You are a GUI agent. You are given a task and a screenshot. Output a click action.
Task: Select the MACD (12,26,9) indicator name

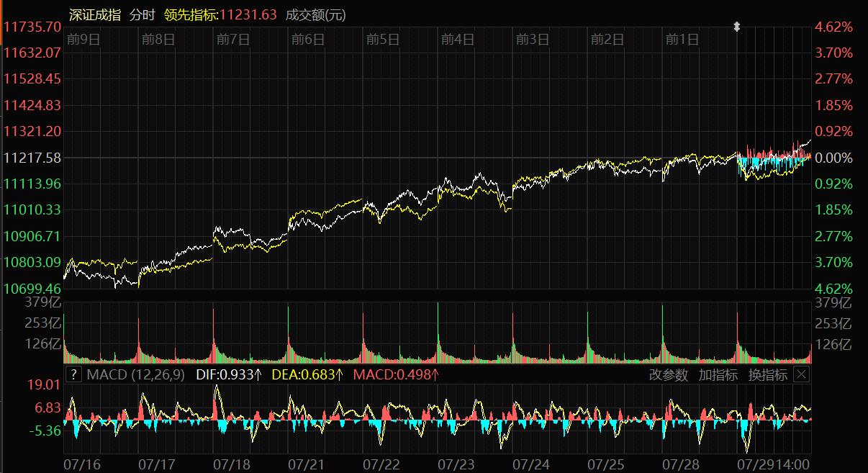pos(135,374)
